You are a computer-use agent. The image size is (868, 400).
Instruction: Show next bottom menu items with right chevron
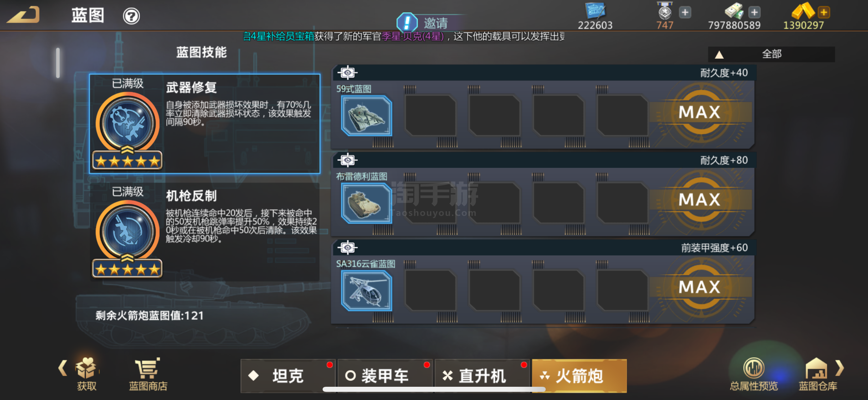point(839,368)
